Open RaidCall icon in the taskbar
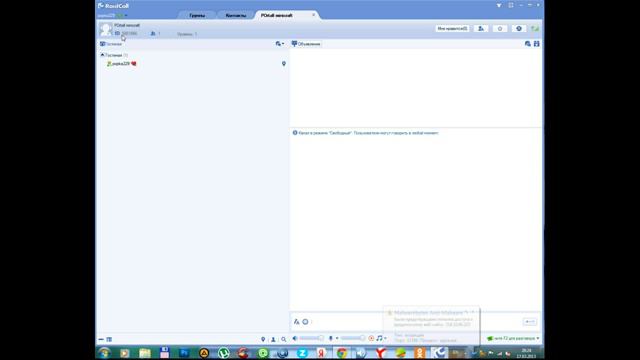Viewport: 640px width, 360px height. tap(439, 353)
